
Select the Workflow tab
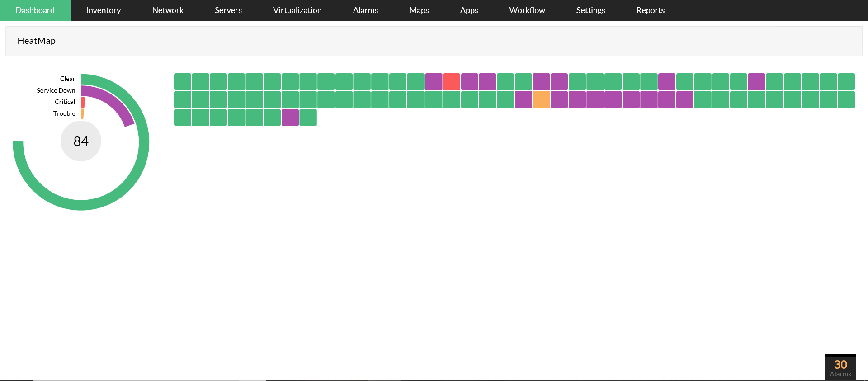coord(527,10)
